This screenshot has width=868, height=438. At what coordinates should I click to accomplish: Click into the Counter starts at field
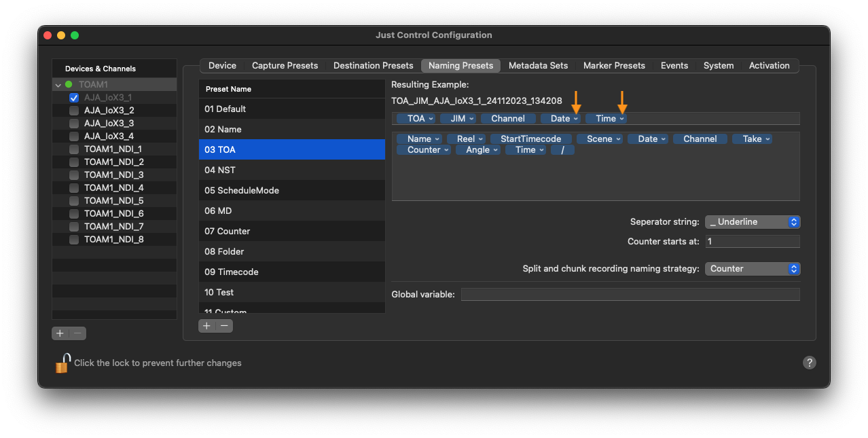tap(753, 242)
